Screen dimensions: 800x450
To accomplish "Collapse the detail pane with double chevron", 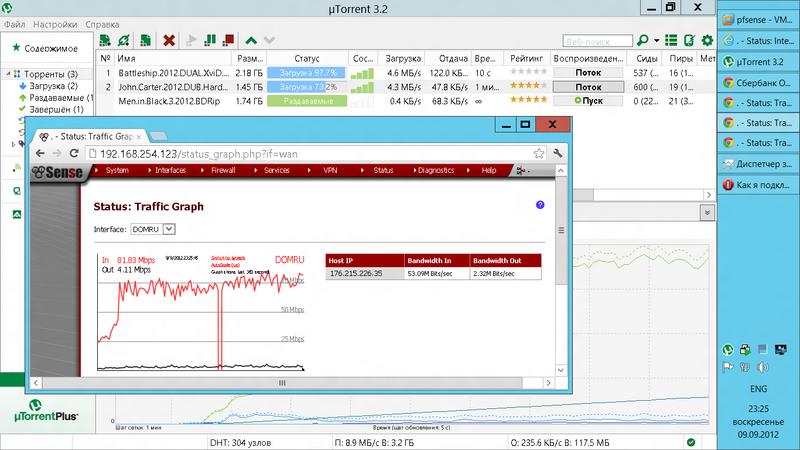I will point(707,212).
